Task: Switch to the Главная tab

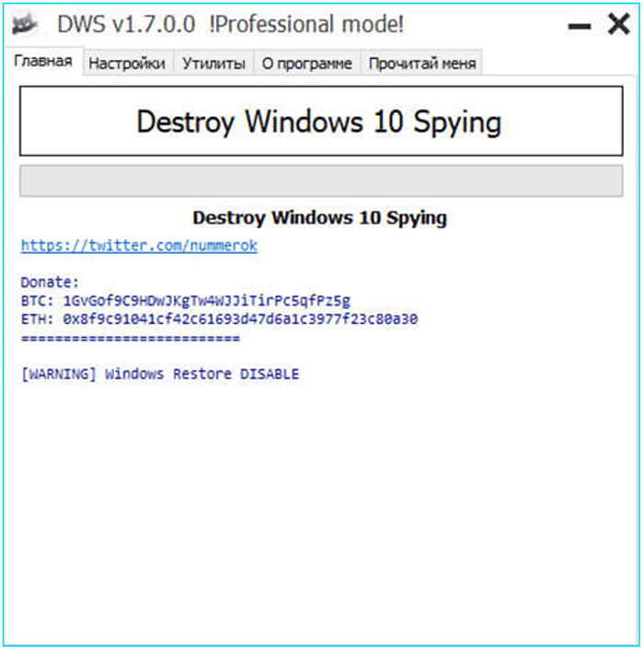Action: tap(43, 63)
